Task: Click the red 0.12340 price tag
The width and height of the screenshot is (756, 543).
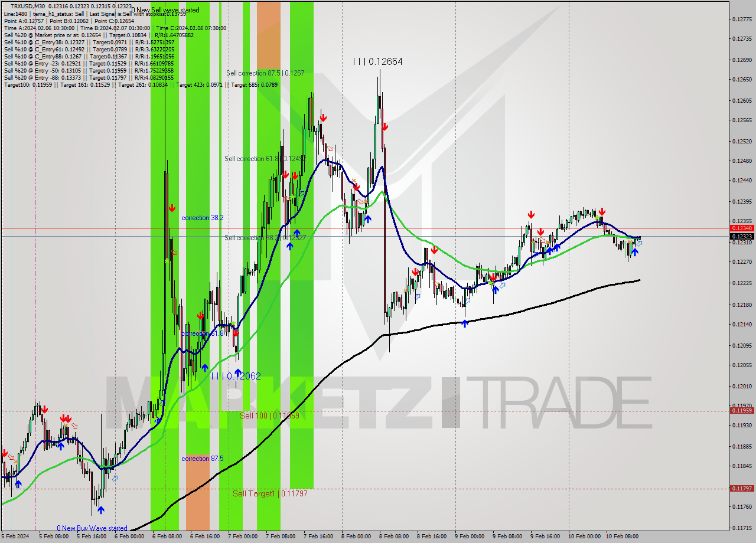Action: (742, 228)
